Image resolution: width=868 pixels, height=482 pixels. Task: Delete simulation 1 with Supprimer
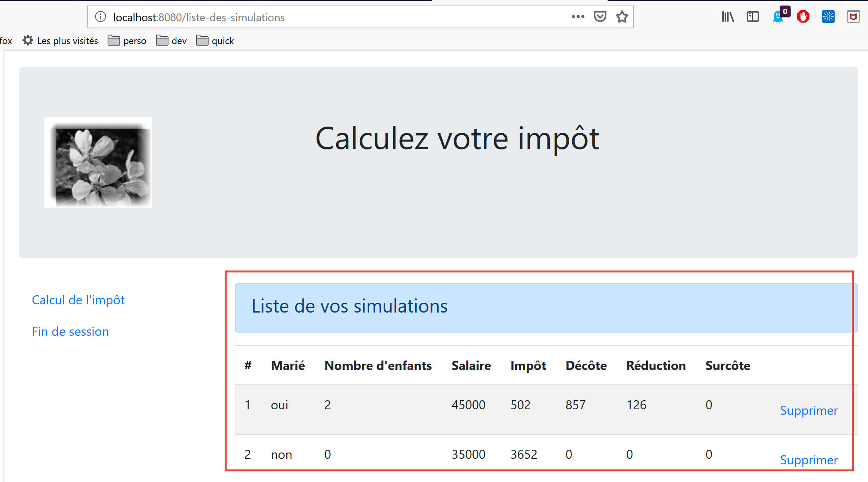(x=808, y=410)
